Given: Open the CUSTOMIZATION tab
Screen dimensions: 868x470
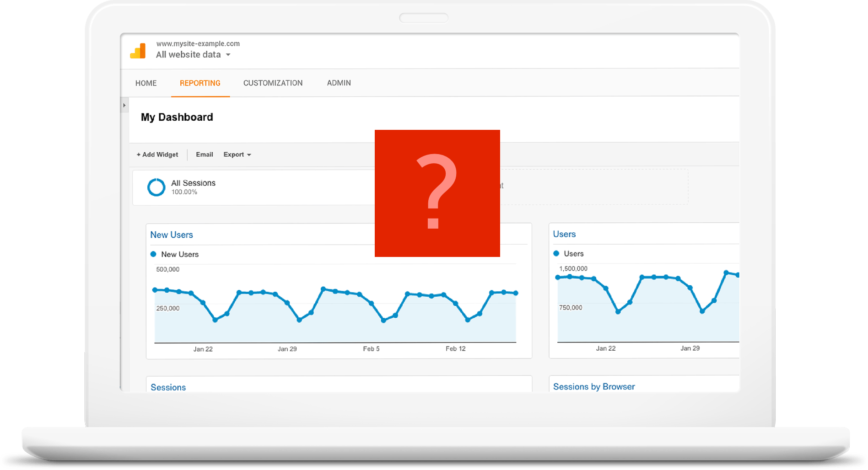Looking at the screenshot, I should pos(273,83).
